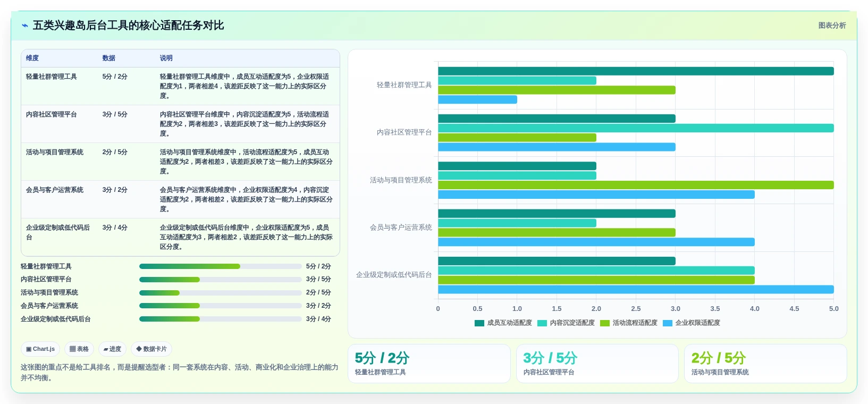Toggle 成员互动适配度 legend entry

coord(503,323)
